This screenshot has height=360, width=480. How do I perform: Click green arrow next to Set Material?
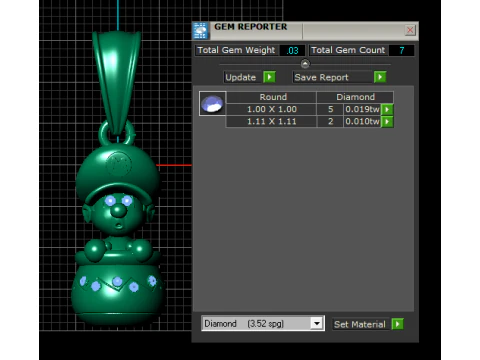click(398, 324)
